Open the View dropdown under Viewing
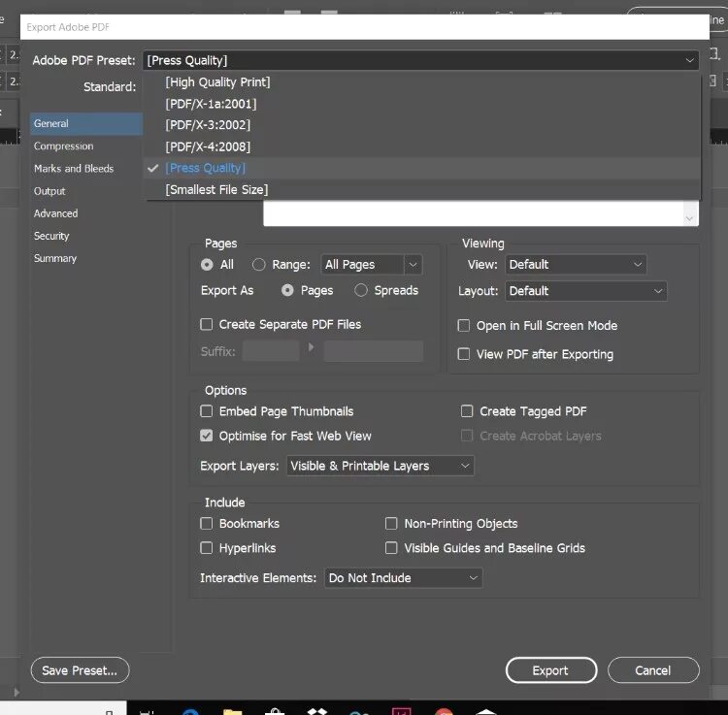 tap(576, 265)
